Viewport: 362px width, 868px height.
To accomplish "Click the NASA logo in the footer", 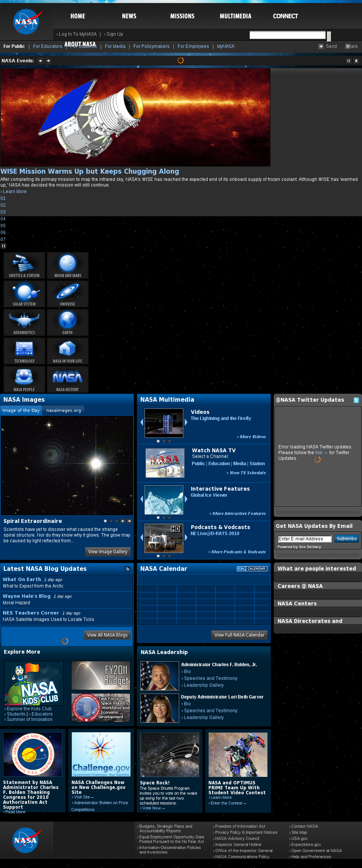I will 27,839.
